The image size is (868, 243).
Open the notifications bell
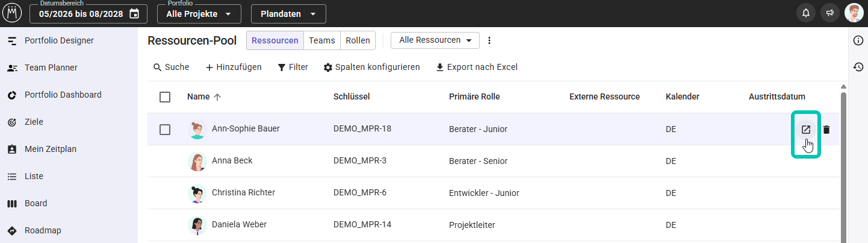click(806, 13)
